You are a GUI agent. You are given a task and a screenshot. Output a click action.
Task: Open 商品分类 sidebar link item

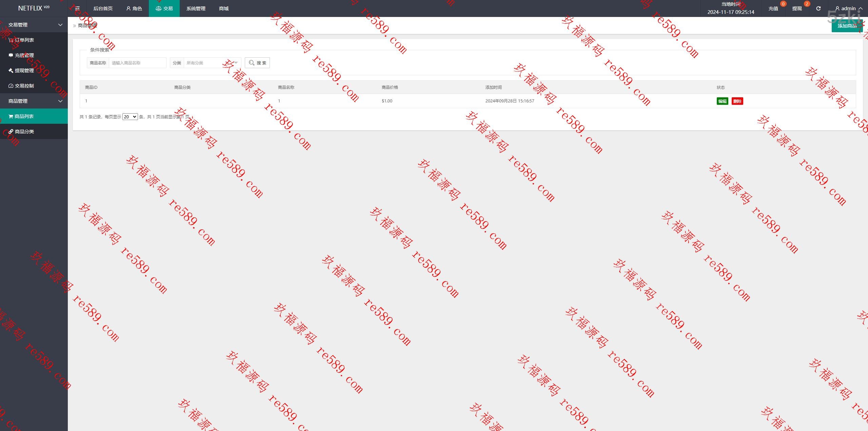[24, 132]
